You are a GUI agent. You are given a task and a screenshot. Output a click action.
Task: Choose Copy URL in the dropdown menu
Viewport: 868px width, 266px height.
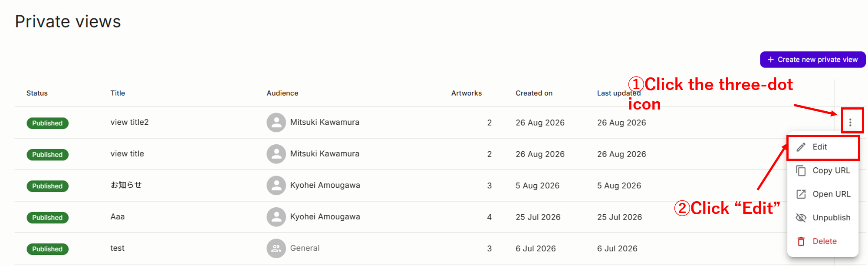[823, 170]
